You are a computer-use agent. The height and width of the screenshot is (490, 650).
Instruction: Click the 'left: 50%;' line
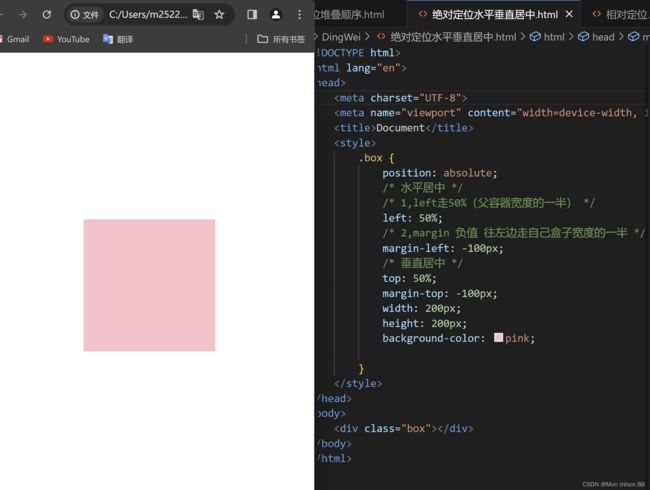click(412, 218)
